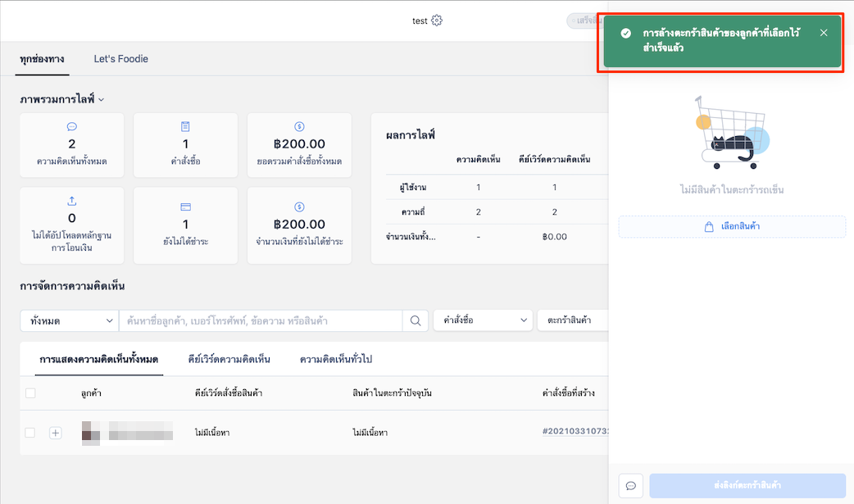854x504 pixels.
Task: Select ความคิดเห็นทั่วไป tab
Action: coord(336,360)
